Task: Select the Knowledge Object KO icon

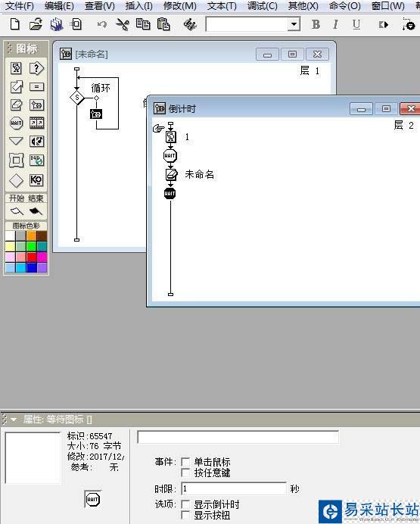Action: pyautogui.click(x=36, y=180)
